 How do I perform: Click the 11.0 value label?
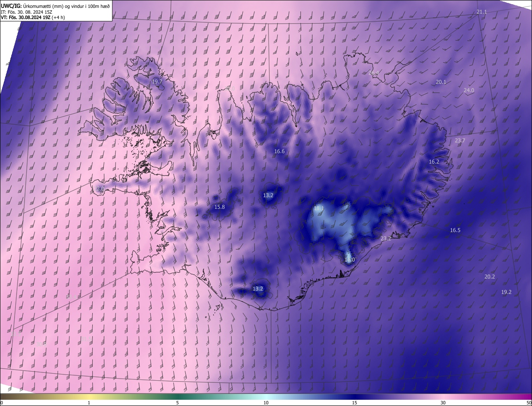[350, 260]
